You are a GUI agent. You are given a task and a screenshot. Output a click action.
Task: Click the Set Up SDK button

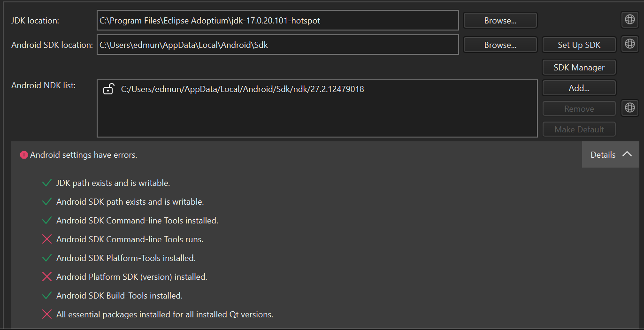[579, 45]
